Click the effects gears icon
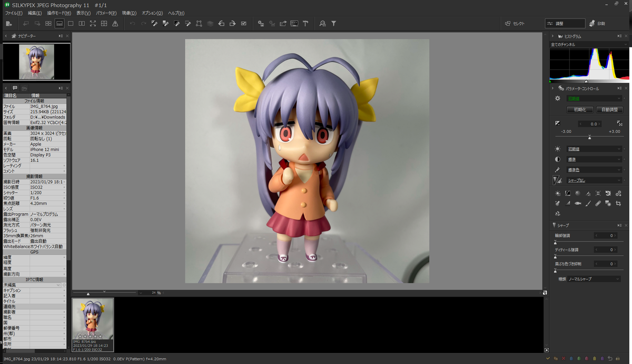 pyautogui.click(x=618, y=194)
